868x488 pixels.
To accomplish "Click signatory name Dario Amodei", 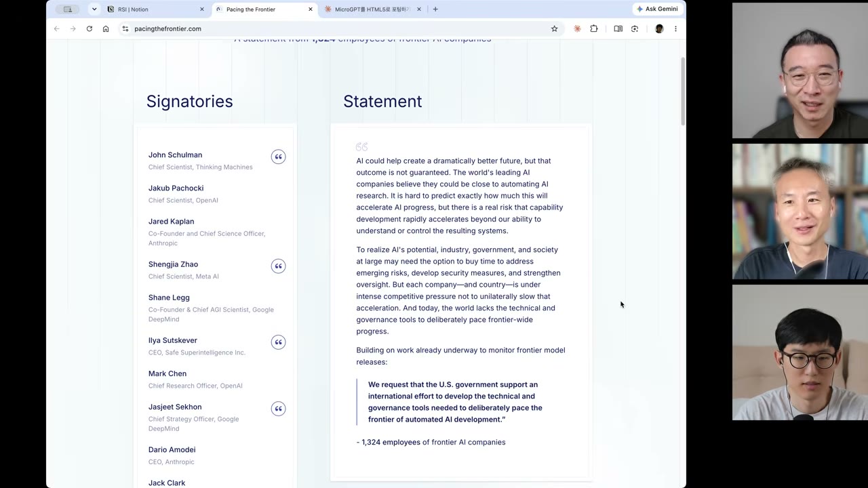I will coord(172,449).
